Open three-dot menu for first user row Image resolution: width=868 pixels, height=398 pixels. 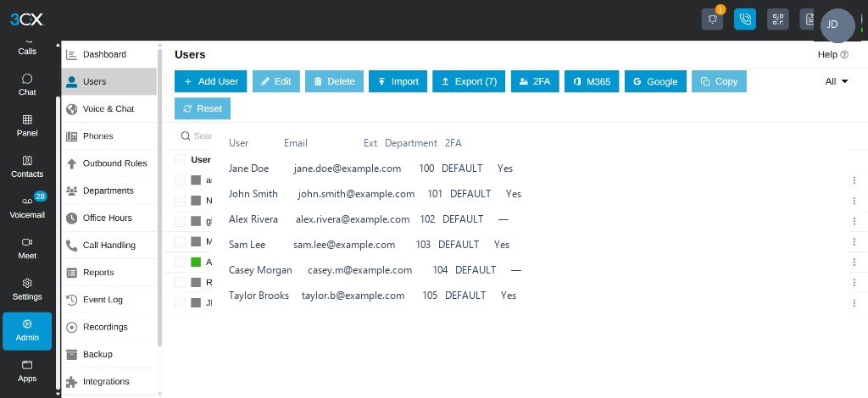854,180
